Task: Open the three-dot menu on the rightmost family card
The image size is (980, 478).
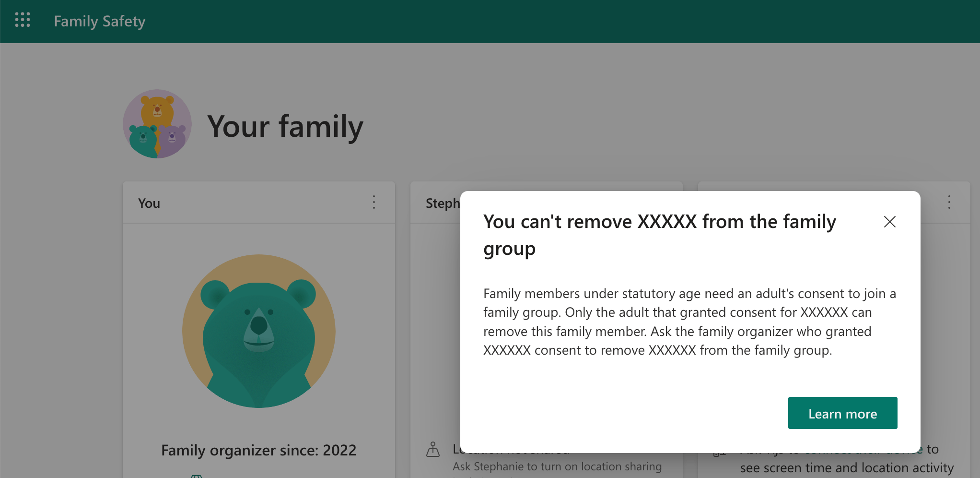Action: (949, 203)
